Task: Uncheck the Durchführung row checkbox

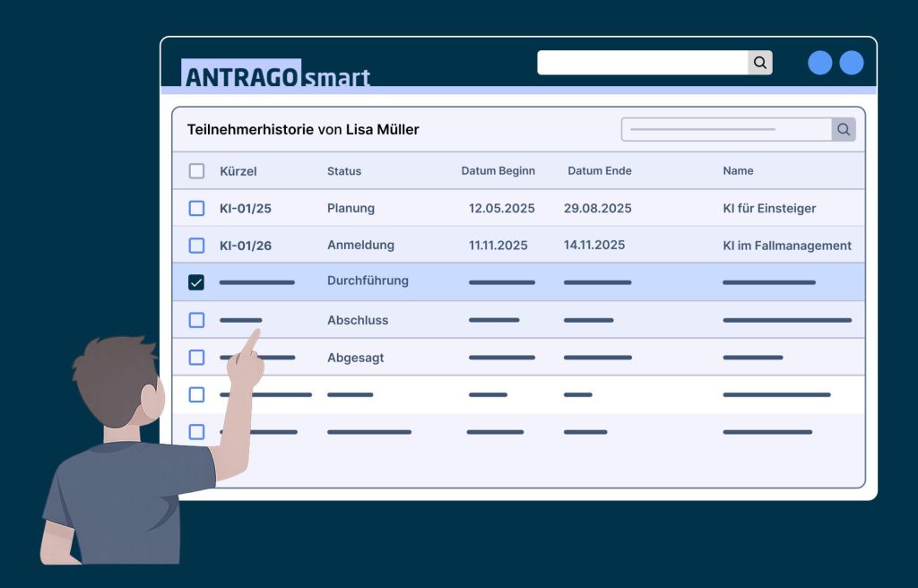Action: point(196,282)
